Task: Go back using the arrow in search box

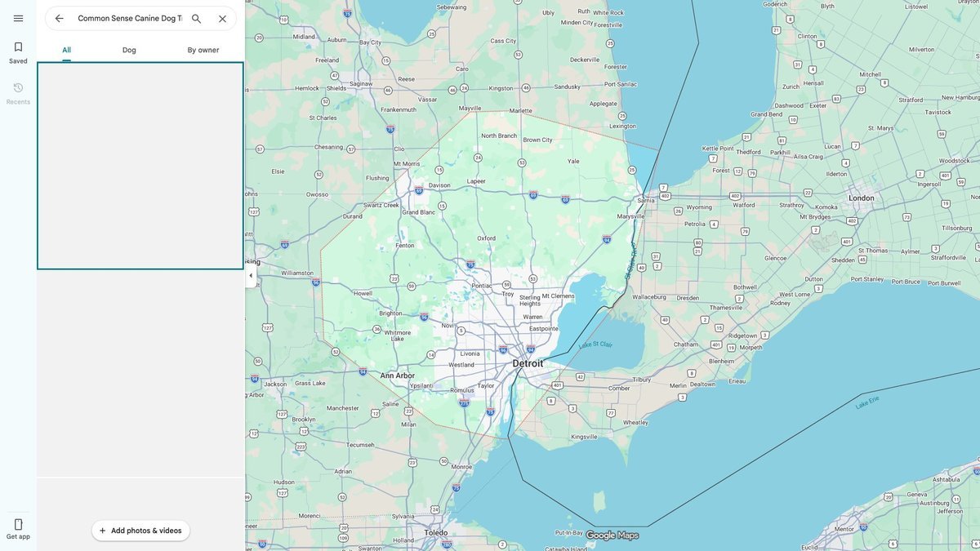Action: click(x=59, y=18)
